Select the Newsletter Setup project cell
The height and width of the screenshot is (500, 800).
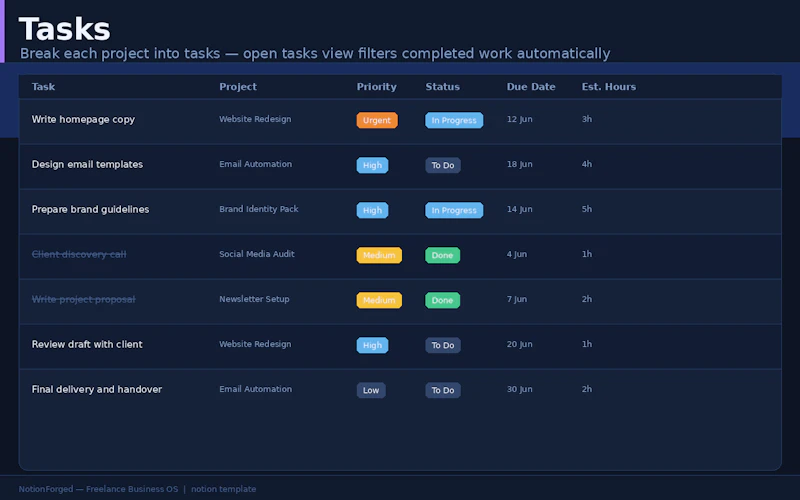click(254, 299)
